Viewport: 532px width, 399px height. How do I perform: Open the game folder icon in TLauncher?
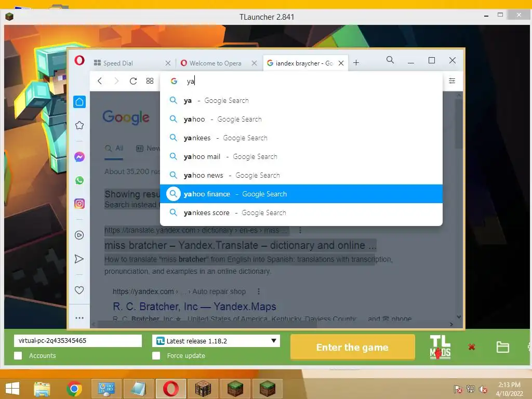(x=502, y=347)
